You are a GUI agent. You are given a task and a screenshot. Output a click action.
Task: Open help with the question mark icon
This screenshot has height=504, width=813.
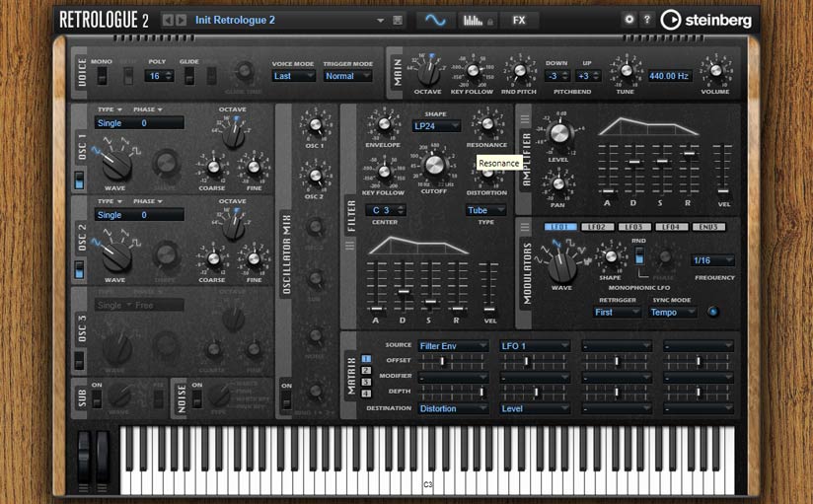click(x=646, y=19)
